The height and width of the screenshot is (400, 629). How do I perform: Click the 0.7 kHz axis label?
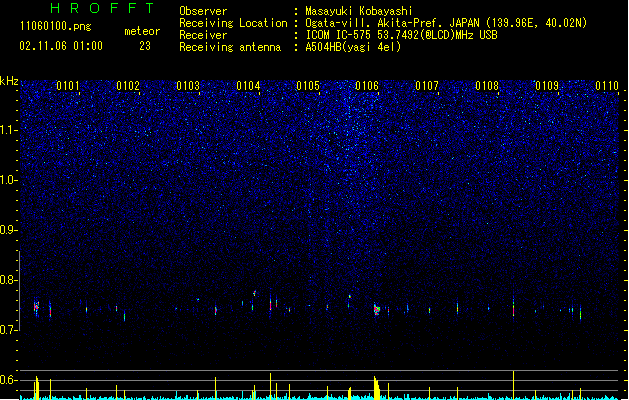click(x=8, y=330)
